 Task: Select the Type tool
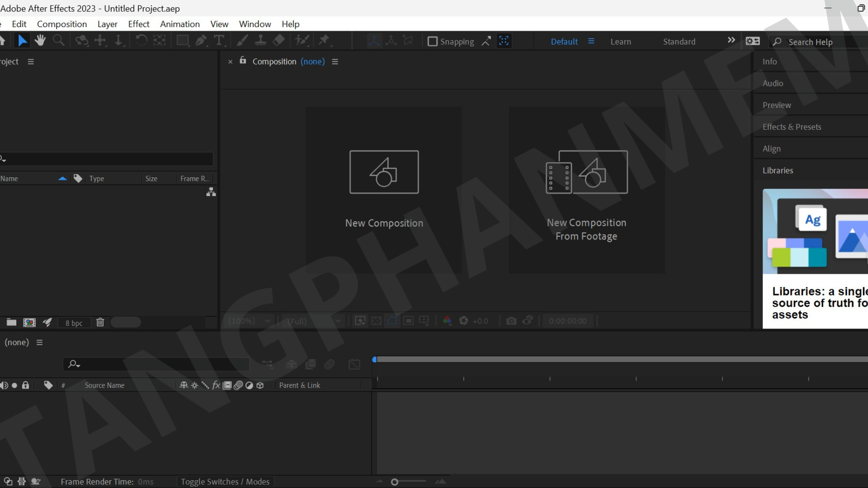[219, 40]
